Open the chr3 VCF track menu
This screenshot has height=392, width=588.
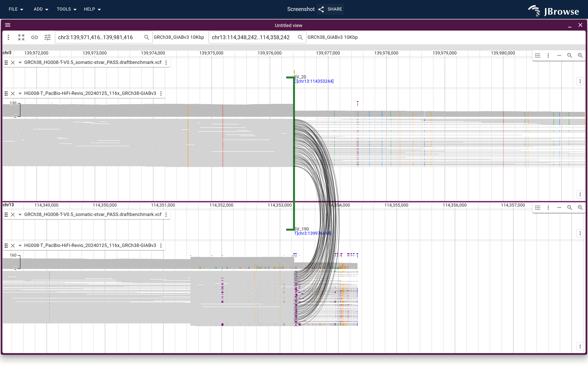166,63
